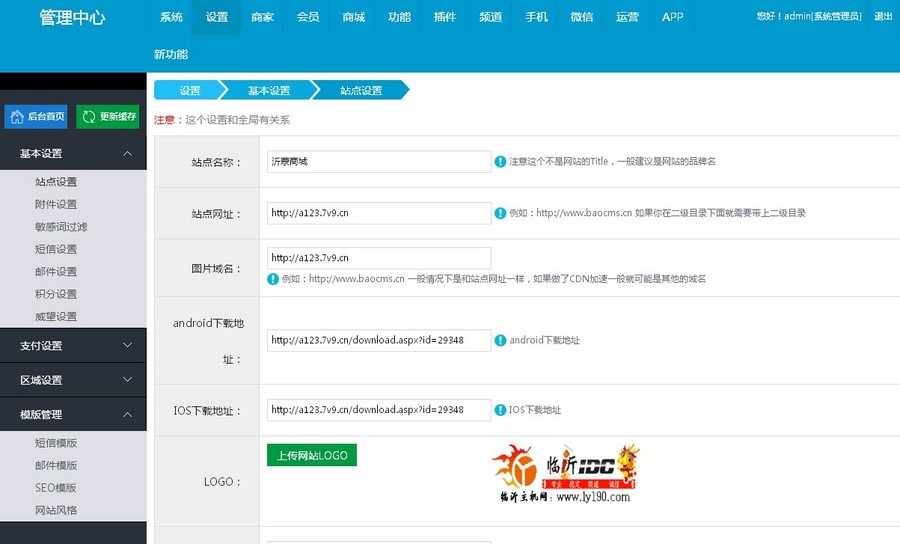Select 邮件设置 in the sidebar
The width and height of the screenshot is (900, 544).
[56, 271]
